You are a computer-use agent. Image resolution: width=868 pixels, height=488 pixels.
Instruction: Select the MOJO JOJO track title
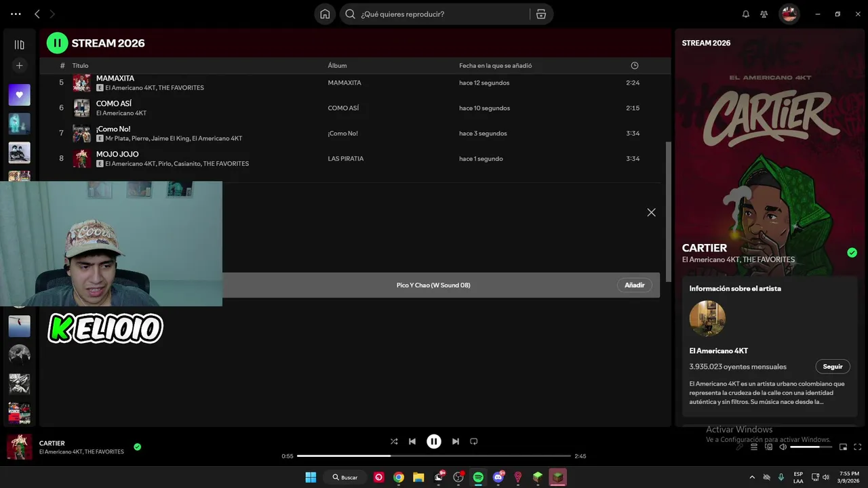117,154
